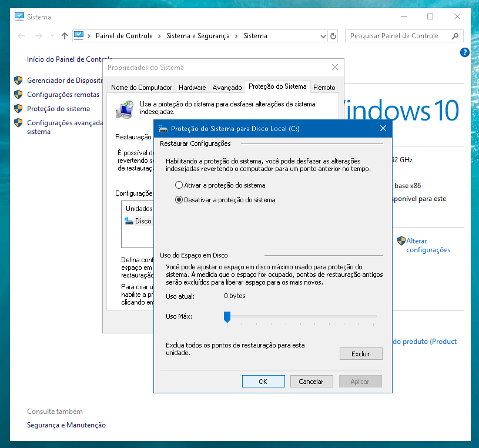
Task: Click the Sistema window title bar icon
Action: 19,16
